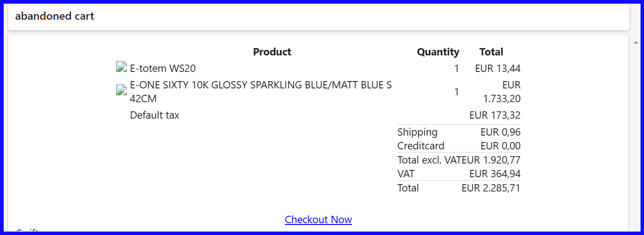644x235 pixels.
Task: Click the EUR 2.285,71 grand total
Action: [x=491, y=188]
